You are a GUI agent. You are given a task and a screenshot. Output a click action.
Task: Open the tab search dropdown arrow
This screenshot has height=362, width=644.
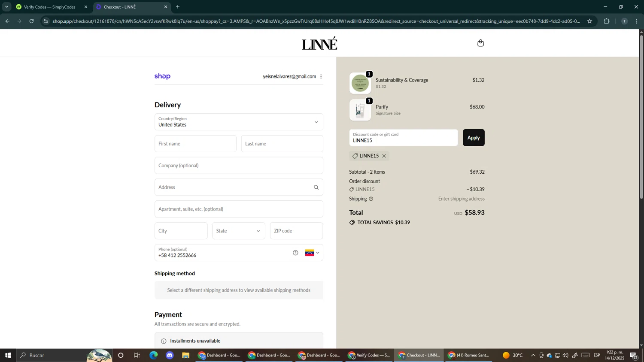tap(6, 7)
